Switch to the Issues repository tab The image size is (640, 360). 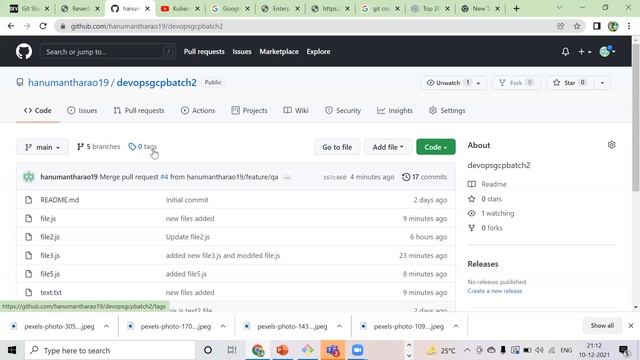(82, 111)
